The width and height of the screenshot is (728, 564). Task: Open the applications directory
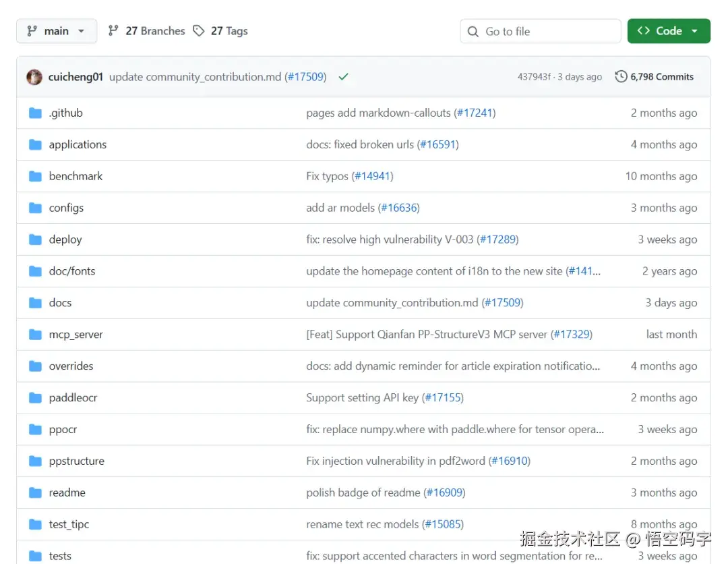click(x=78, y=144)
